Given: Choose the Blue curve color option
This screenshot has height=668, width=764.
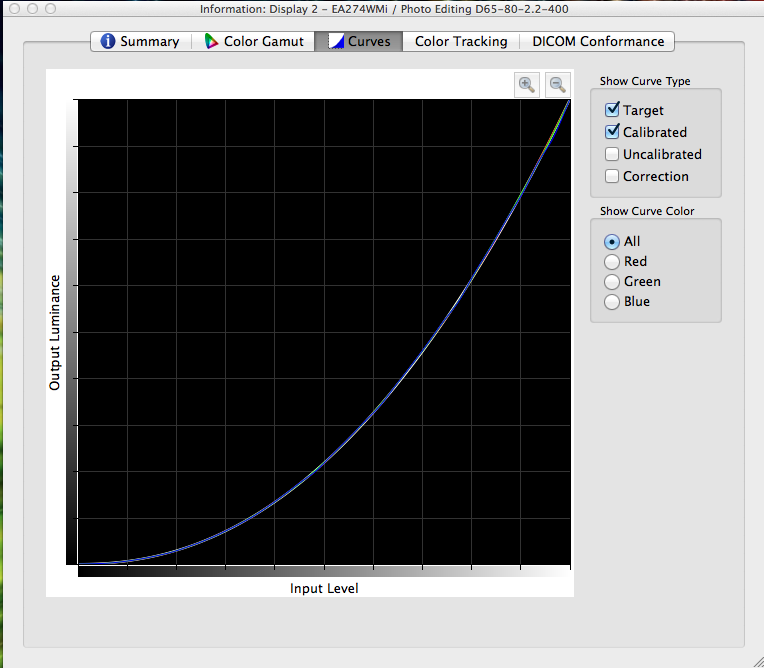Looking at the screenshot, I should coord(612,302).
